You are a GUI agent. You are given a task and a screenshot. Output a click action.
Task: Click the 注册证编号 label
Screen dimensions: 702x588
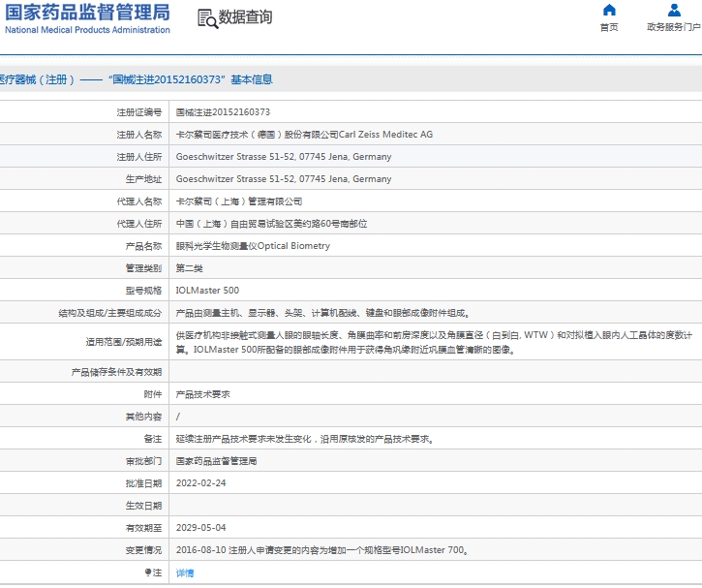coord(139,112)
